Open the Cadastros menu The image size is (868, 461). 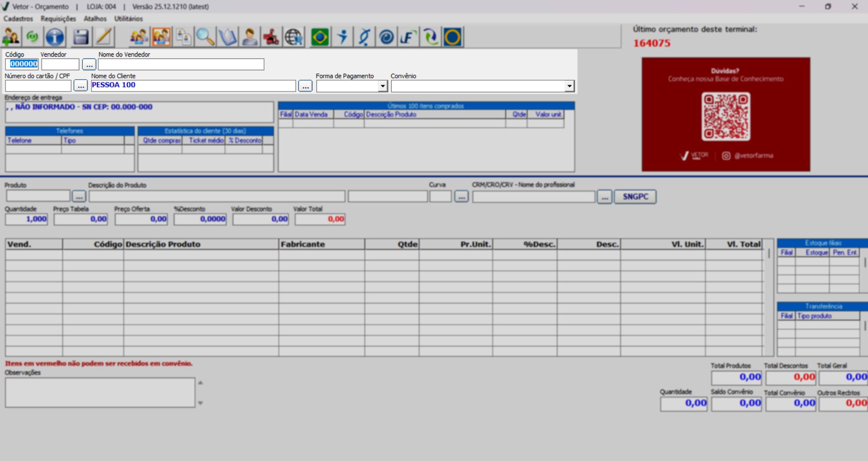point(18,19)
